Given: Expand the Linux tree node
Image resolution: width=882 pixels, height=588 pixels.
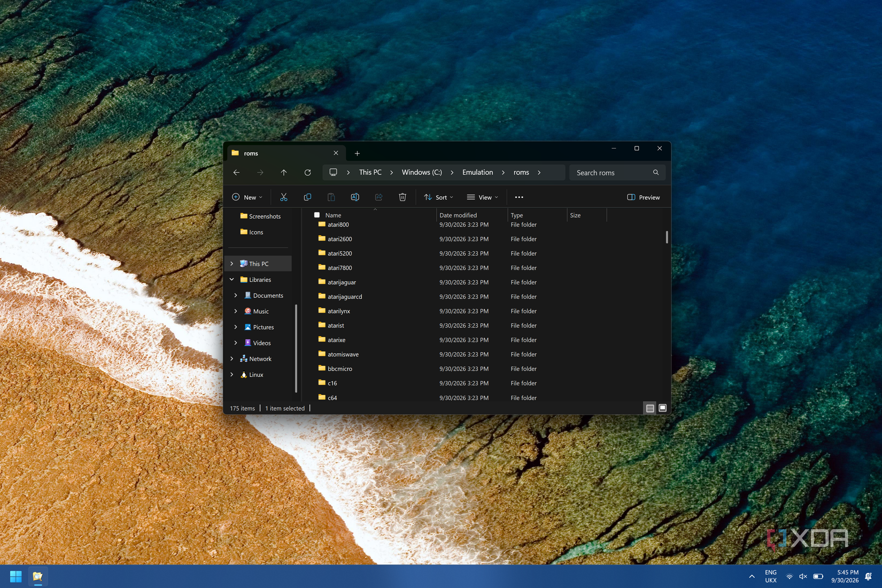Looking at the screenshot, I should click(x=232, y=375).
